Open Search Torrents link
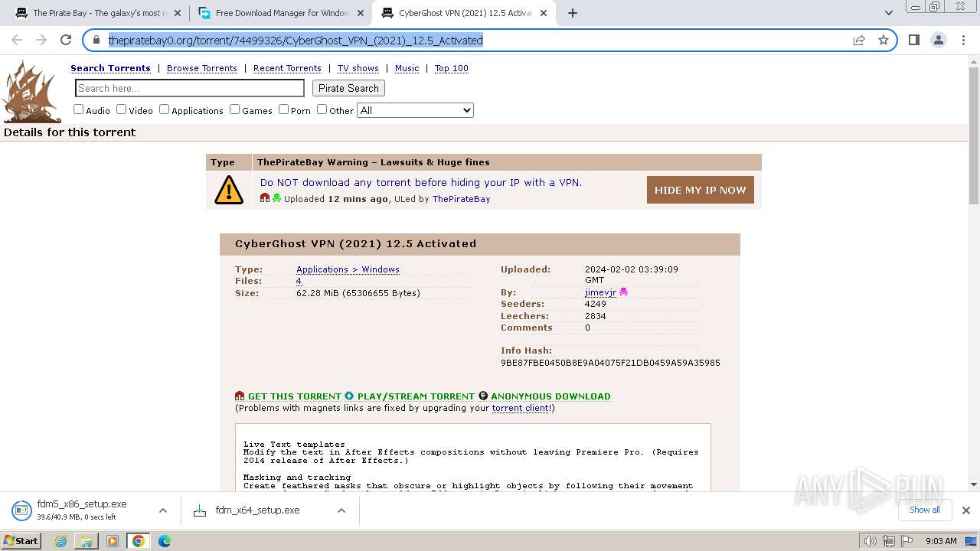The image size is (980, 551). (x=110, y=68)
